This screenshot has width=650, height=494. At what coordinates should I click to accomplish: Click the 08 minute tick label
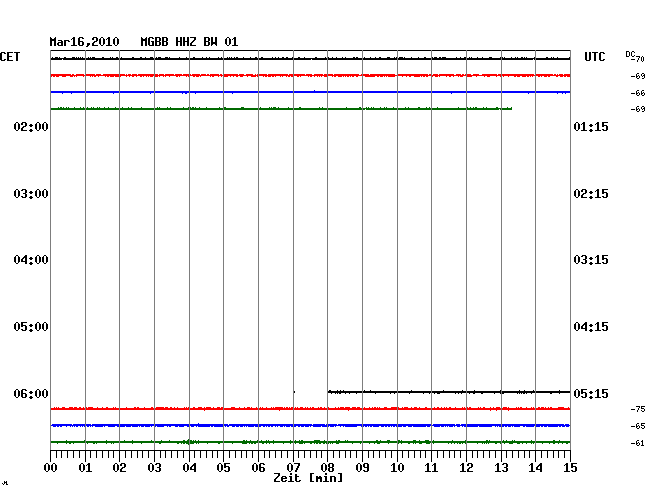click(x=327, y=468)
